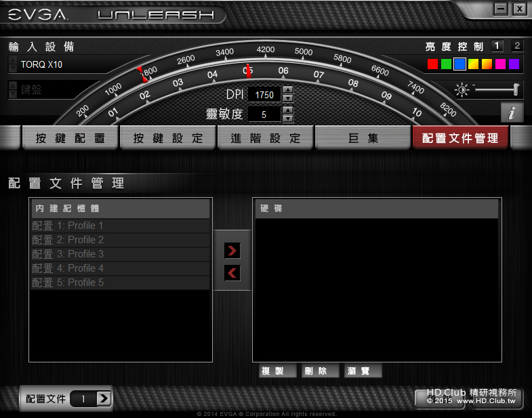Increase the DPI value with up arrow
Screen dimensions: 532x418
288,90
